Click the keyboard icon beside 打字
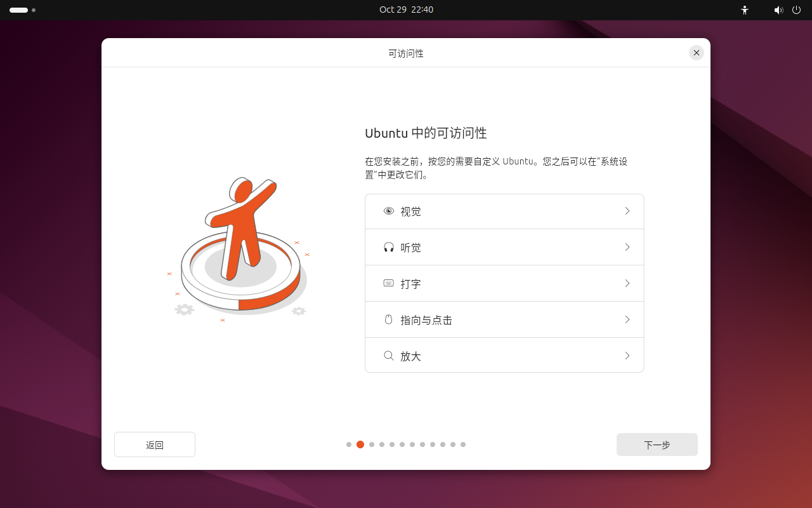Image resolution: width=812 pixels, height=508 pixels. [x=389, y=283]
